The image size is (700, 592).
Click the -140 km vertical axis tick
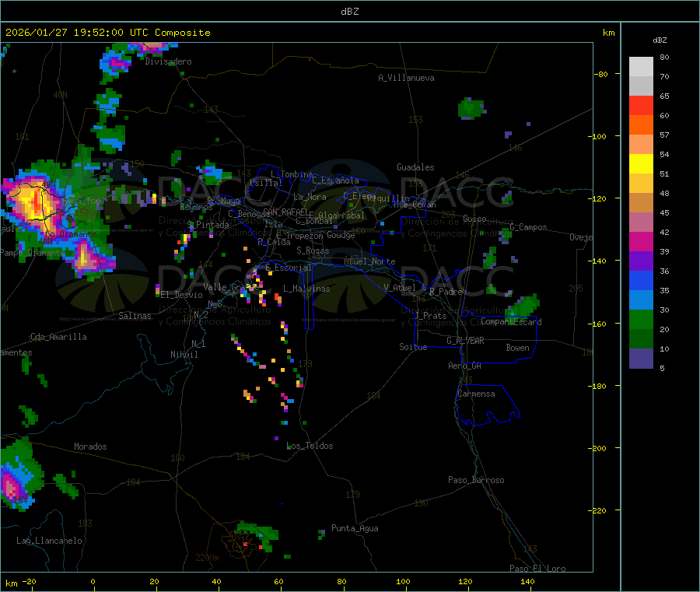[x=599, y=261]
